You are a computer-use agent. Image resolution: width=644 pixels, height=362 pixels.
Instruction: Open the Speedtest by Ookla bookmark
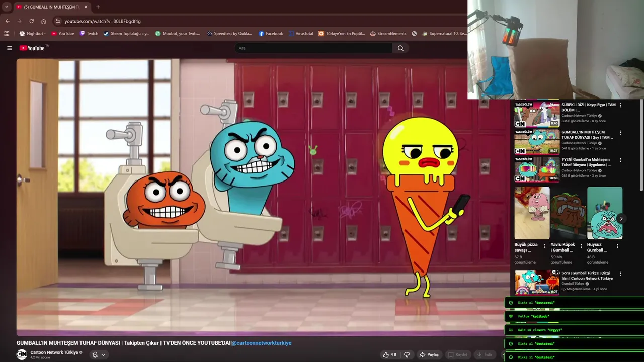tap(229, 34)
